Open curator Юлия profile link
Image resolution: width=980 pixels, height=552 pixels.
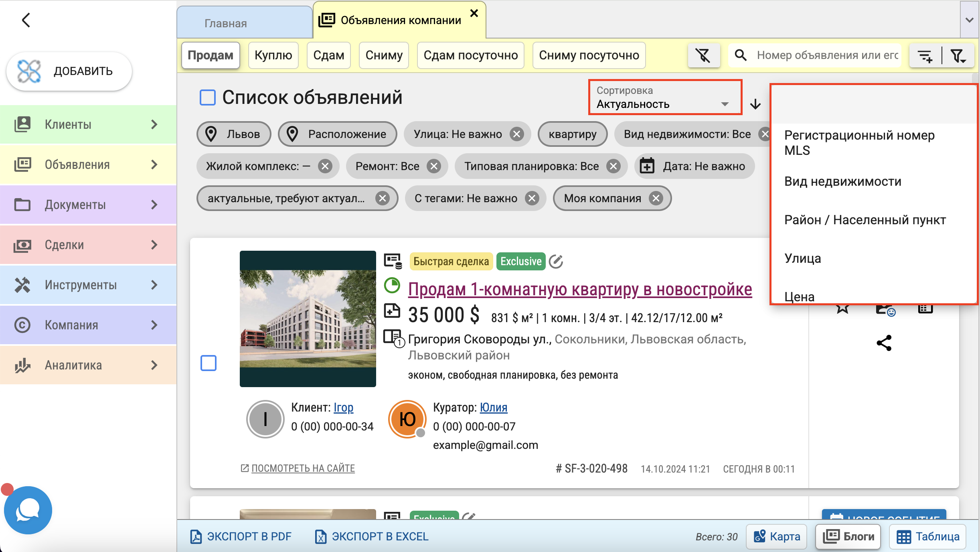point(494,408)
